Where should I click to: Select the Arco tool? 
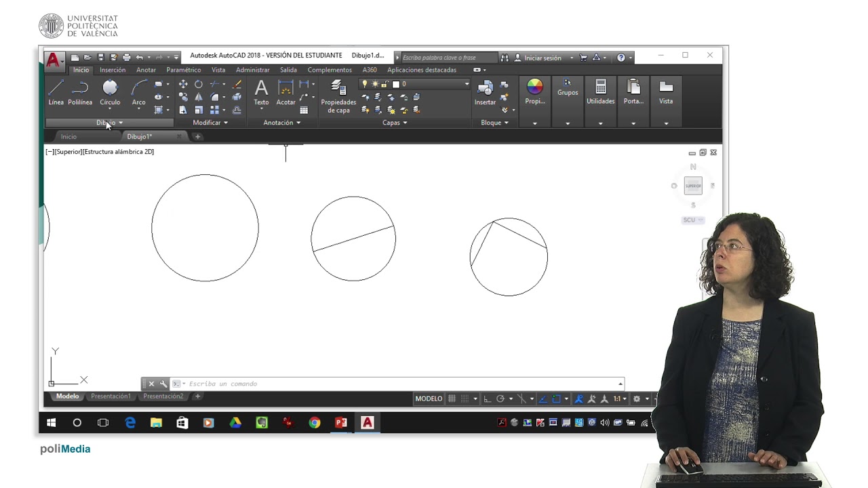(139, 93)
